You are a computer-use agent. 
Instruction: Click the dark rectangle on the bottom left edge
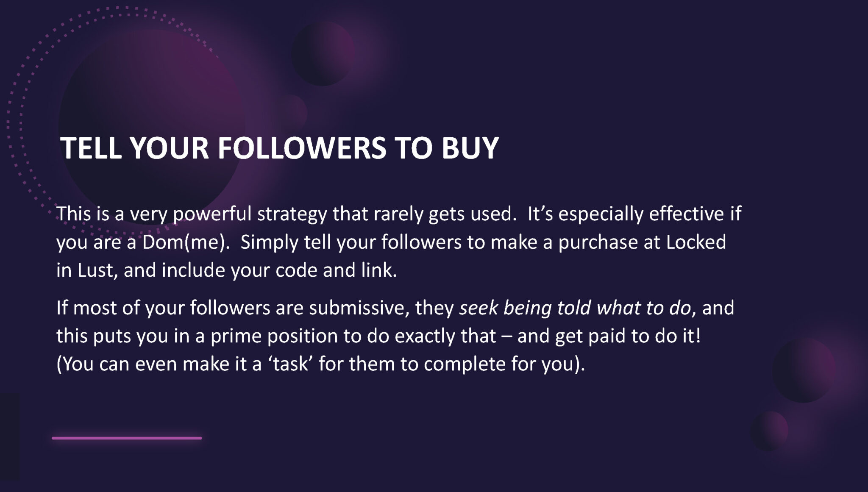9,436
